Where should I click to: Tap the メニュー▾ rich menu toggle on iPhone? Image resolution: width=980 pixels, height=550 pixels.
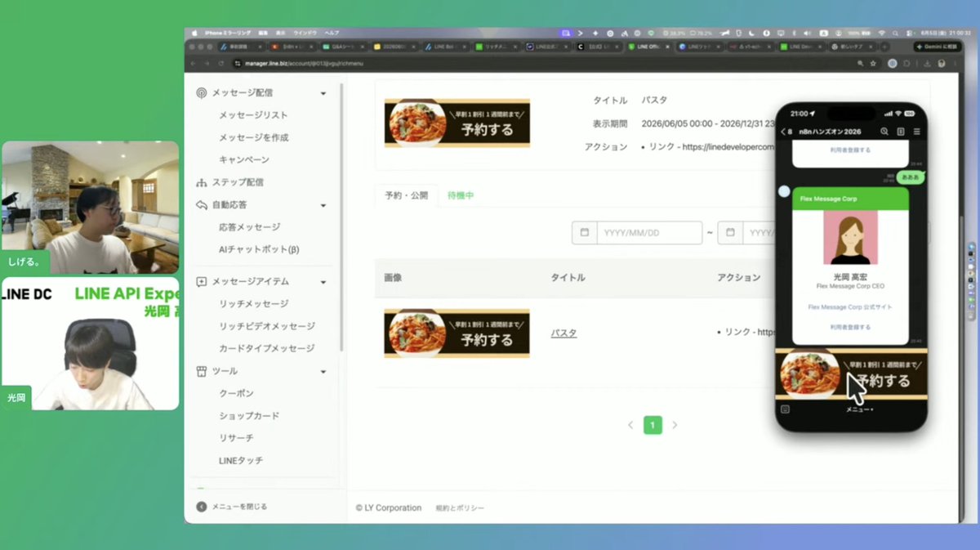(858, 409)
